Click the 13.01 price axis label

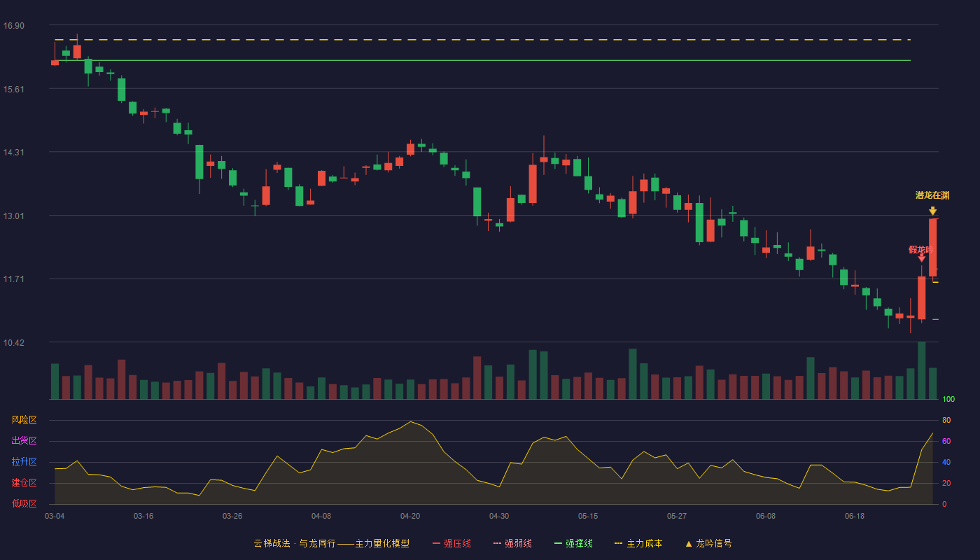click(13, 216)
